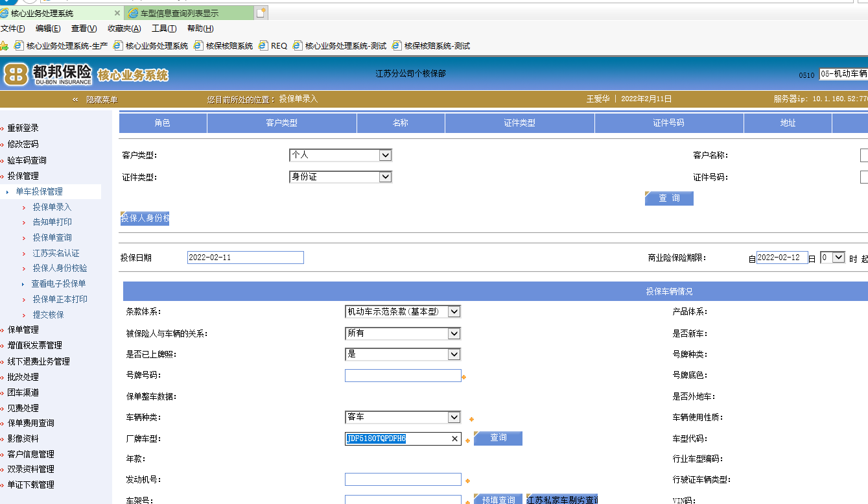Screen dimensions: 868x504
Task: Select 修改密码 in the sidebar
Action: pyautogui.click(x=23, y=144)
